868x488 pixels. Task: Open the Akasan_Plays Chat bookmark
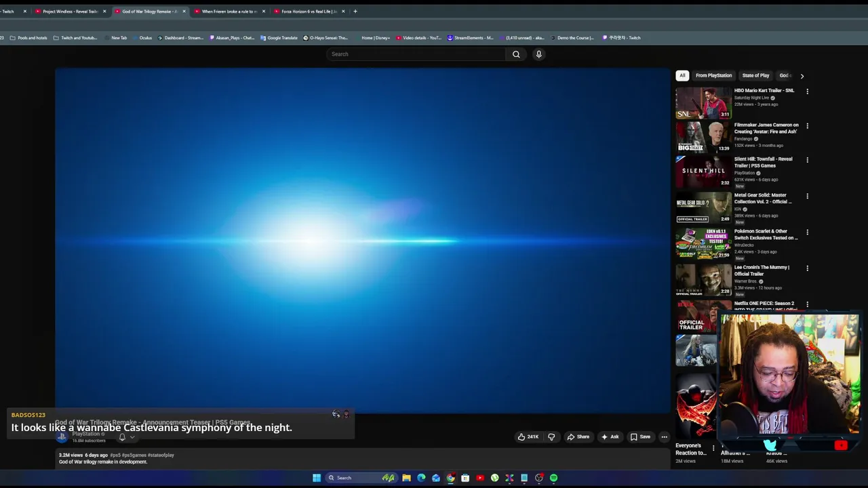[233, 38]
